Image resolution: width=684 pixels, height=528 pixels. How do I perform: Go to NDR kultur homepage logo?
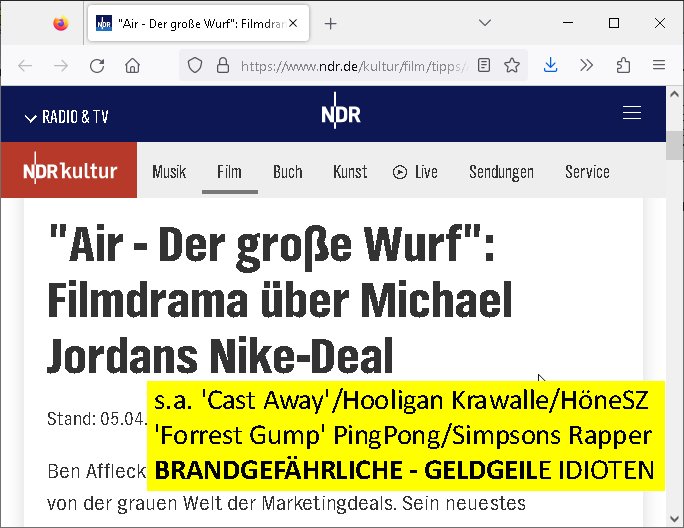tap(69, 170)
